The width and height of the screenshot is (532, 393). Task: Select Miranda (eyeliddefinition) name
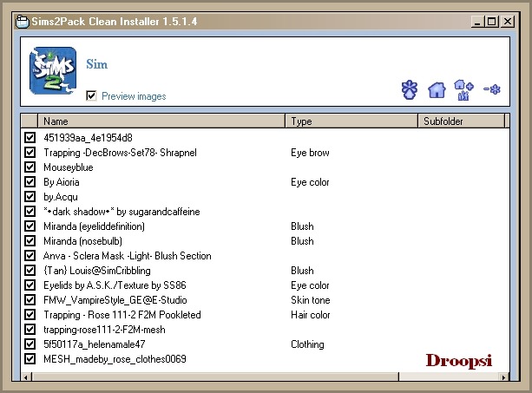[94, 226]
